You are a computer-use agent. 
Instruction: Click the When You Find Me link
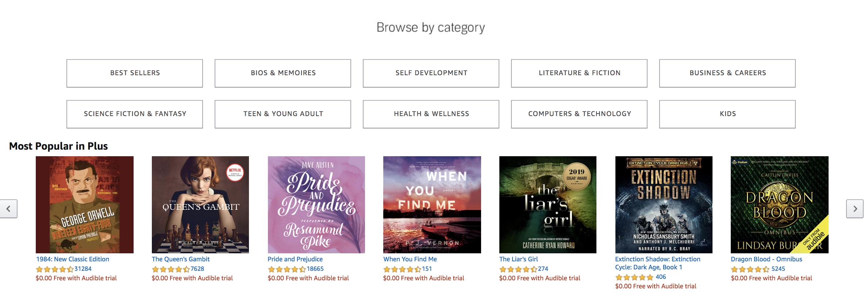click(410, 259)
